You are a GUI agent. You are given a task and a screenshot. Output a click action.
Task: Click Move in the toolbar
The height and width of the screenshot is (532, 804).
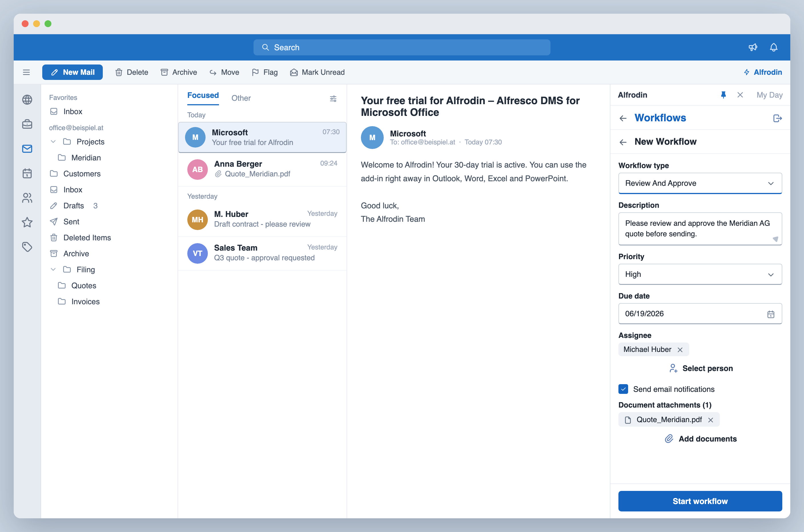(x=224, y=72)
